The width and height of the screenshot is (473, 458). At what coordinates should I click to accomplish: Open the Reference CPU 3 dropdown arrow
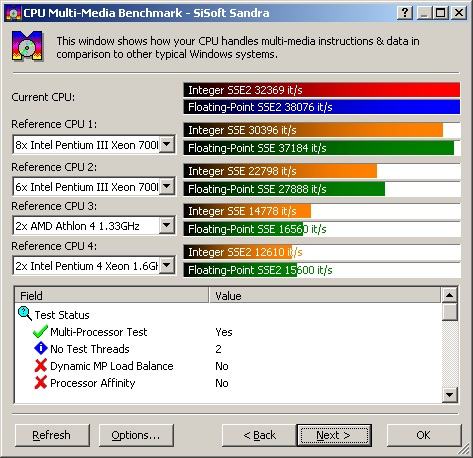(166, 225)
